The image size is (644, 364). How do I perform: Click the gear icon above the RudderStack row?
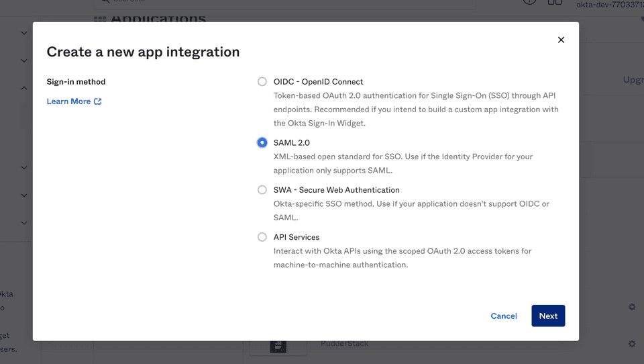631,307
